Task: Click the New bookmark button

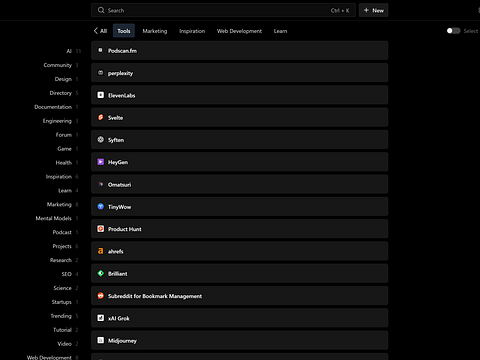Action: point(373,10)
